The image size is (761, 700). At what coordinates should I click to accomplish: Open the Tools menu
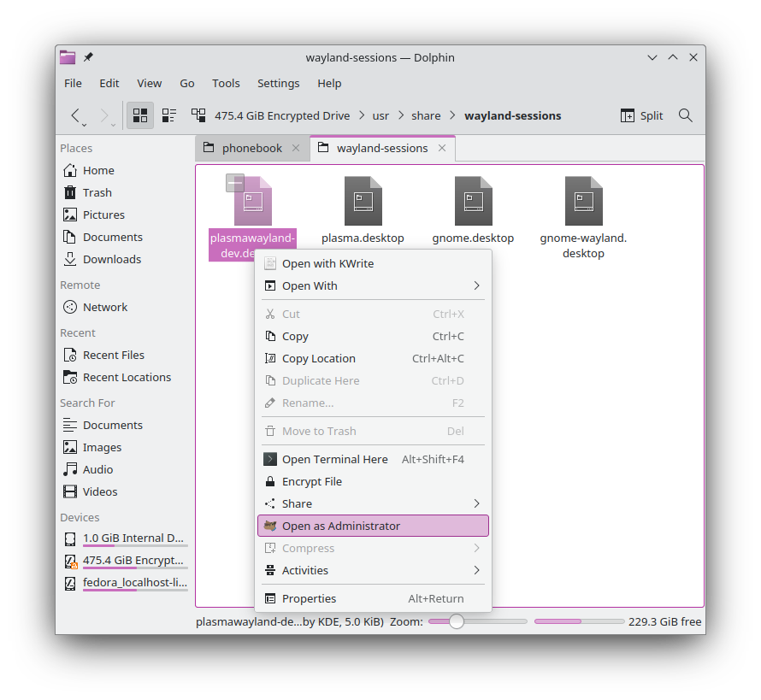pos(226,84)
